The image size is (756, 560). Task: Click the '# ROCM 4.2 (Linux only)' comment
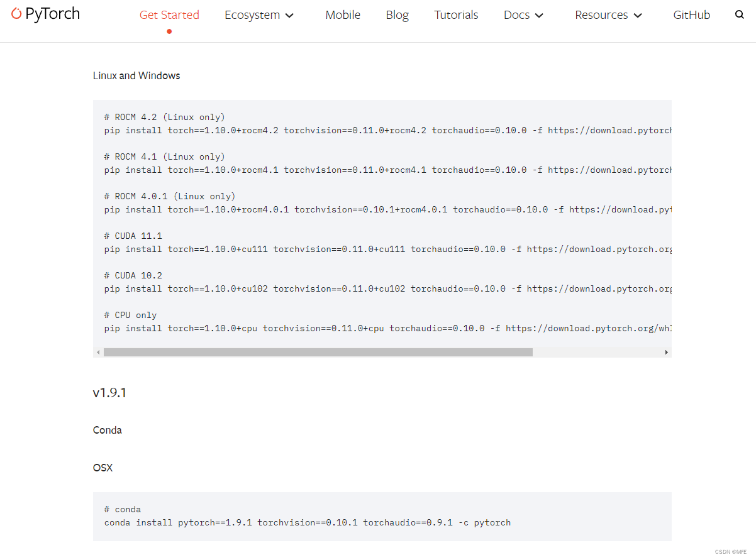click(x=165, y=117)
